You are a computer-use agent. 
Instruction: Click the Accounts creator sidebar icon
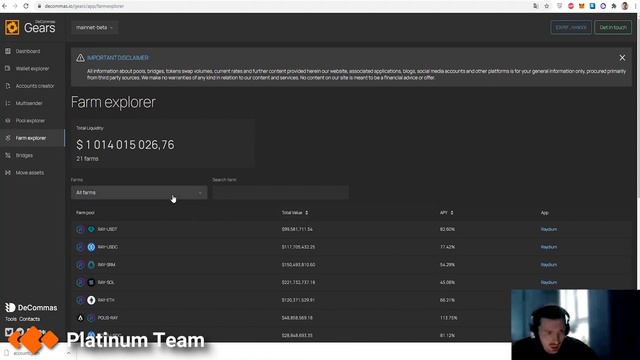pos(8,86)
